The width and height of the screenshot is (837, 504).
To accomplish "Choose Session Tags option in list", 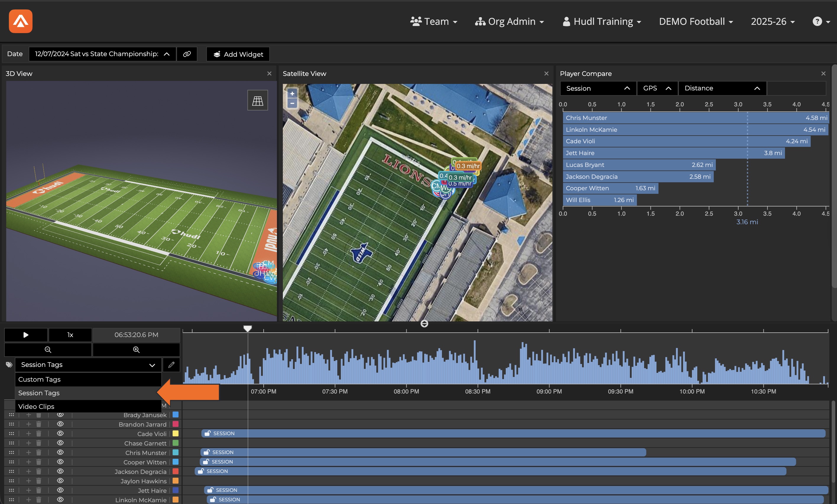I will [x=88, y=393].
